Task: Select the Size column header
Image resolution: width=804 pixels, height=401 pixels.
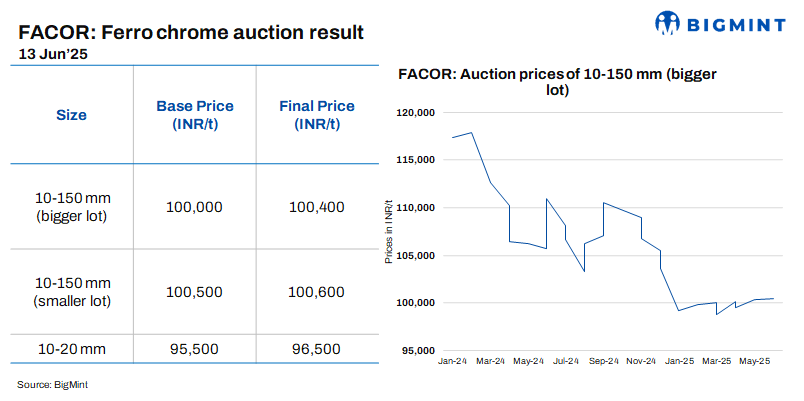Action: pos(71,115)
